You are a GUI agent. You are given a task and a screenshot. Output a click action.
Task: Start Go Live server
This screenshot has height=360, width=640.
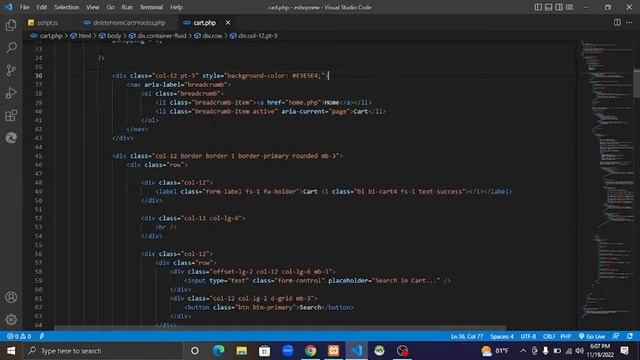[x=592, y=336]
